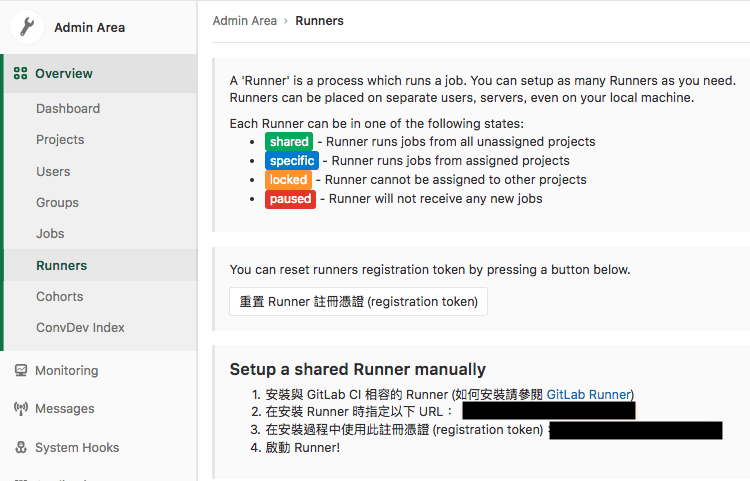Open the Cohorts page
The height and width of the screenshot is (481, 750).
click(59, 297)
